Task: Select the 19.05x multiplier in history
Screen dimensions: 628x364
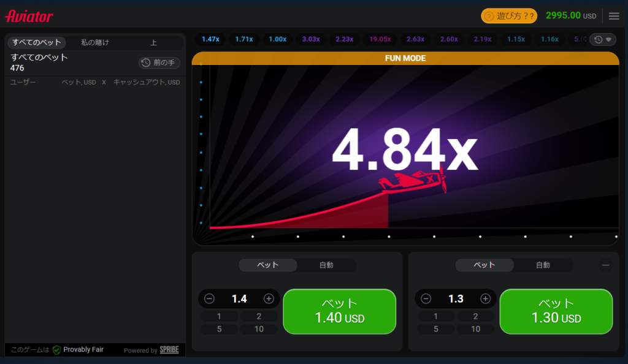Action: pyautogui.click(x=380, y=39)
